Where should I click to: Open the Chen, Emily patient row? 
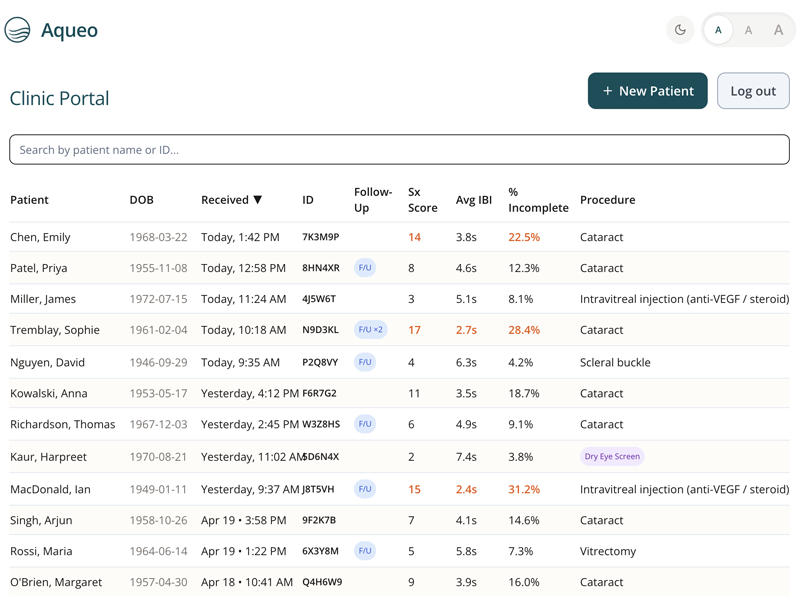pyautogui.click(x=399, y=237)
